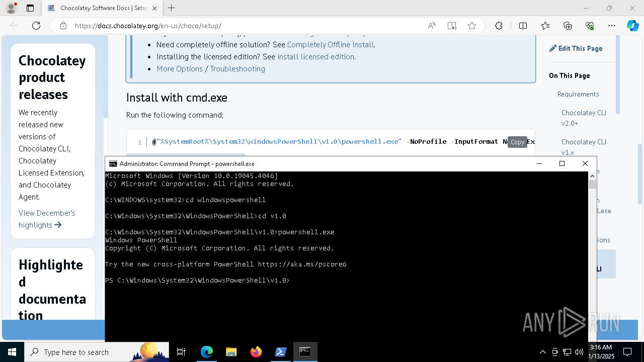Viewport: 644px width, 362px height.
Task: Select 'Install with cmd.exe' heading text
Action: (177, 98)
